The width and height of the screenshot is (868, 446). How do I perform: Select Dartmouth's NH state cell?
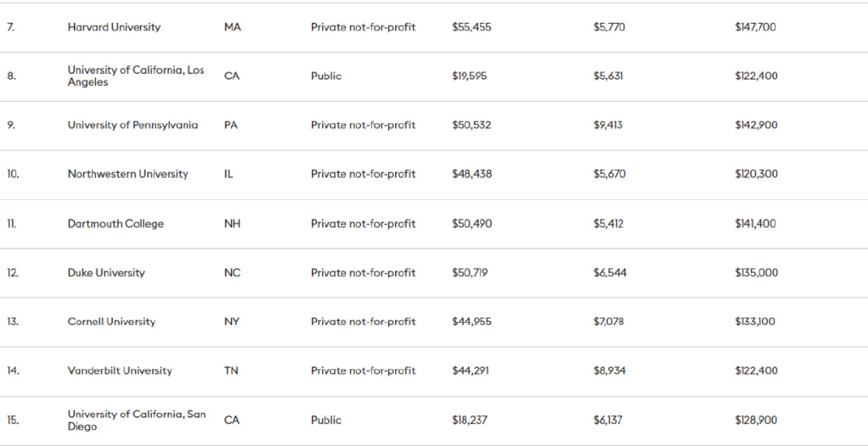[x=232, y=224]
